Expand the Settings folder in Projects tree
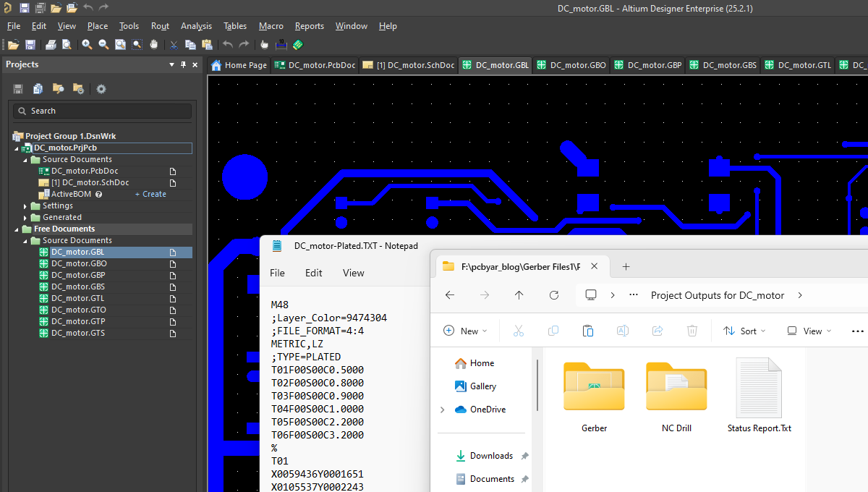The height and width of the screenshot is (492, 868). tap(26, 206)
